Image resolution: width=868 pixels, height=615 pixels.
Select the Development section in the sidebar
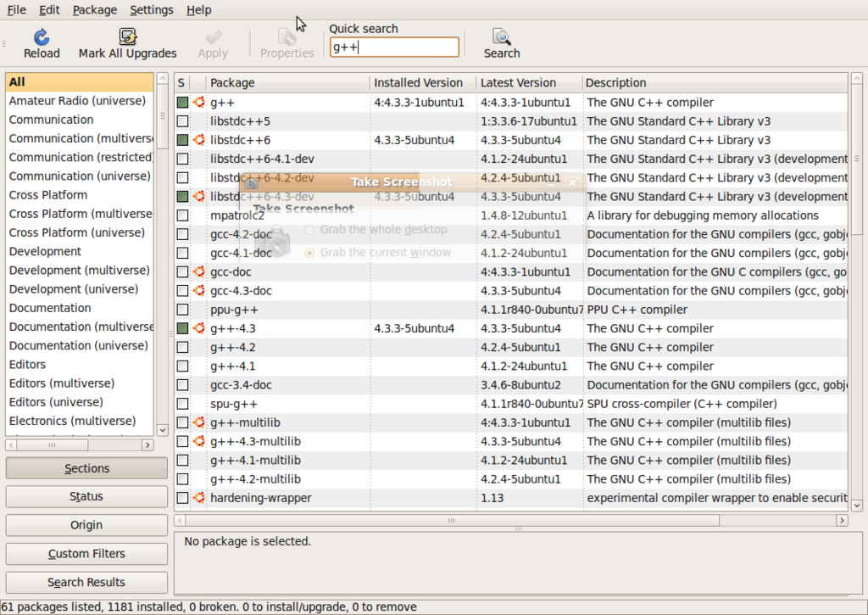click(45, 251)
